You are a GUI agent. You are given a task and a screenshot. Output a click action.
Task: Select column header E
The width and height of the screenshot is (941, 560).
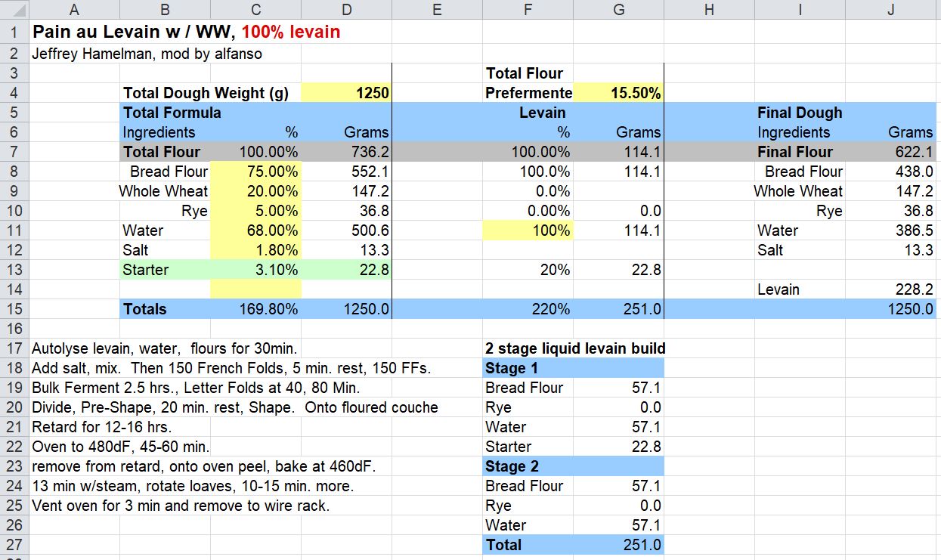(x=437, y=10)
